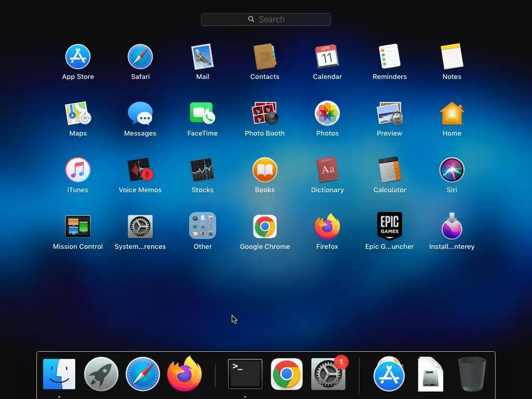Open Terminal in the Dock
Viewport: 532px width, 399px height.
point(245,374)
